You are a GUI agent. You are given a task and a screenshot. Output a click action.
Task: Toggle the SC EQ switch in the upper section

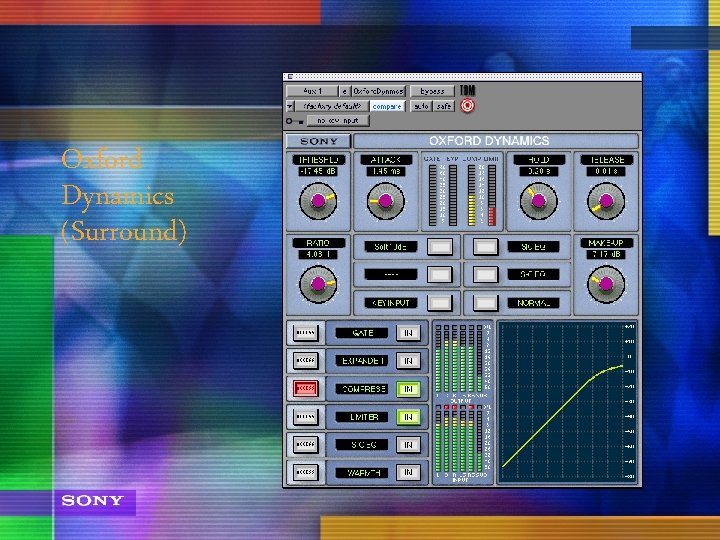(x=485, y=247)
